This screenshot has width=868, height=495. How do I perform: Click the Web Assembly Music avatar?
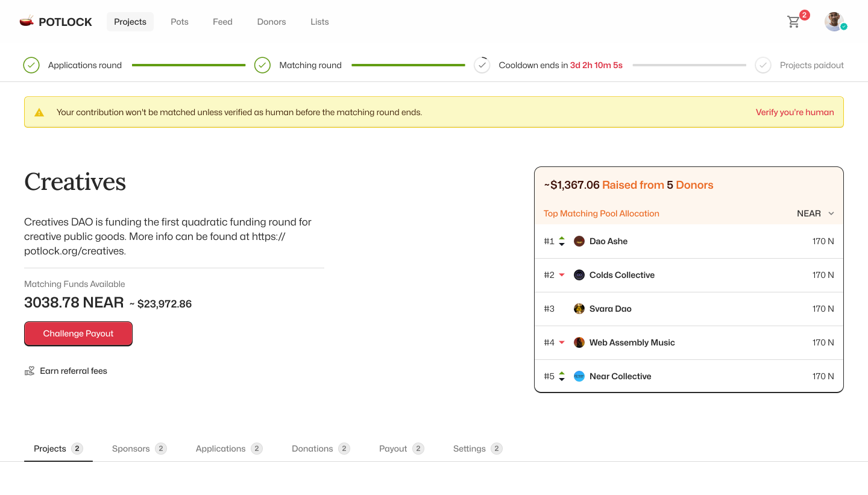pos(579,342)
